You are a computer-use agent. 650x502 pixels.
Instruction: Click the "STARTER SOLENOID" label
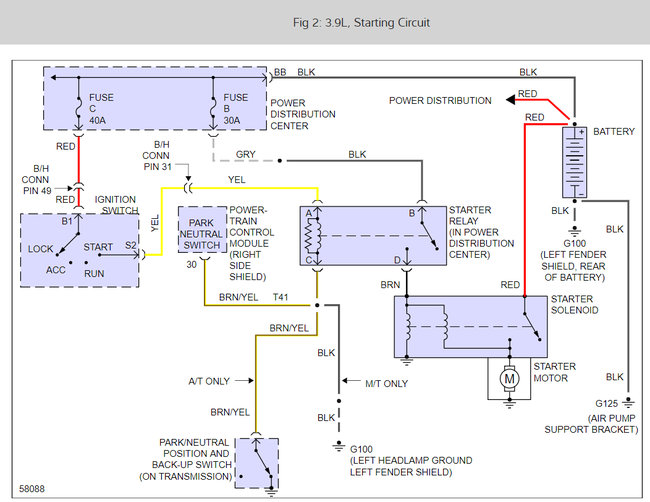(574, 304)
